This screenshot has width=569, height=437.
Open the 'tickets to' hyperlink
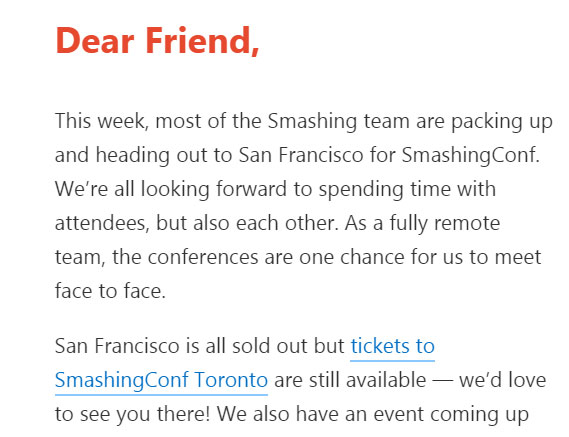392,346
